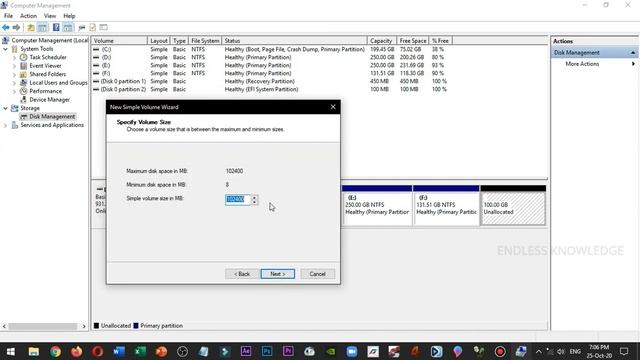Open Microsoft Excel from taskbar

pos(140,351)
